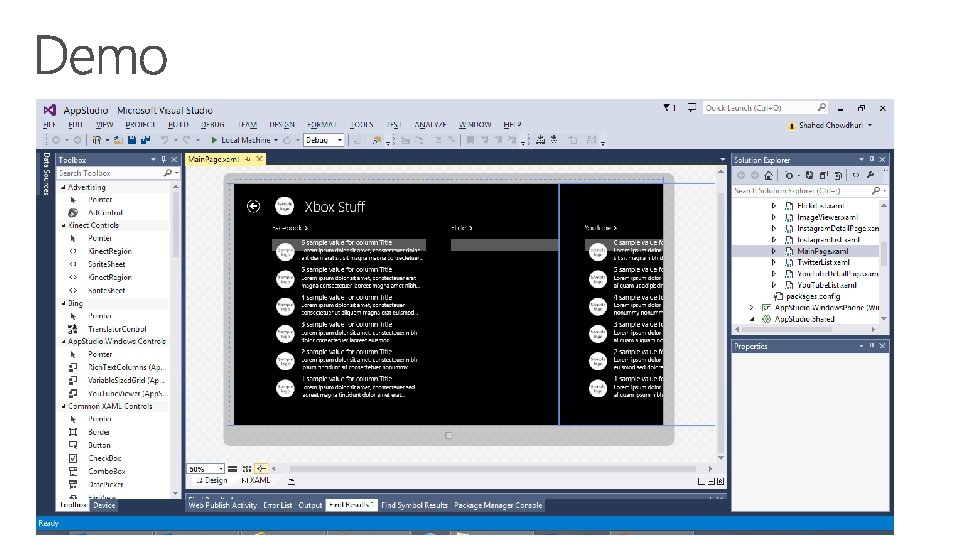This screenshot has height=551, width=979.
Task: Collapse the Advertising toolbox group
Action: coord(63,187)
